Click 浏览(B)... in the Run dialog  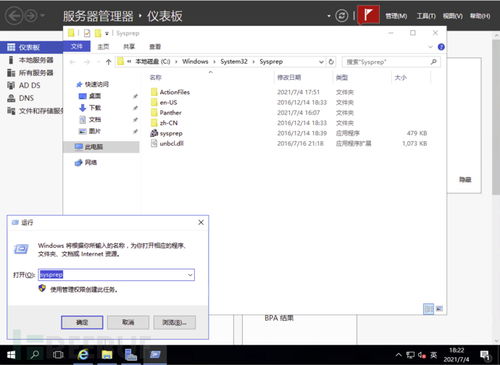174,322
